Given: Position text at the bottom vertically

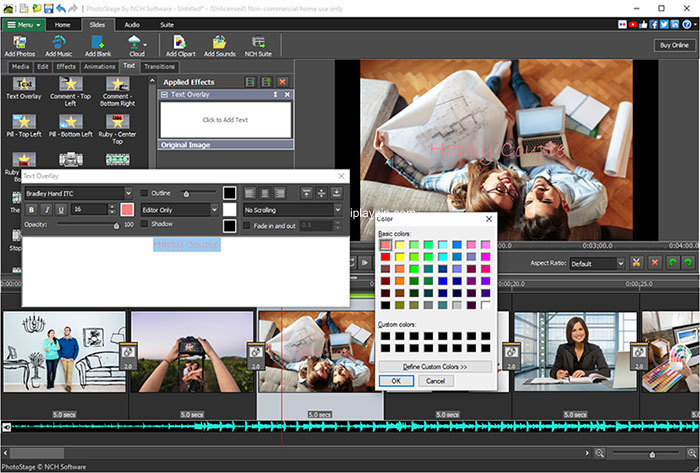Looking at the screenshot, I should pos(337,193).
